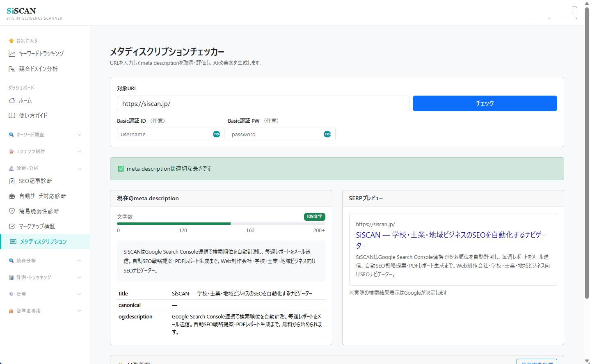Click the magnifier icon beside キーワード調査
This screenshot has height=364, width=590.
click(11, 135)
